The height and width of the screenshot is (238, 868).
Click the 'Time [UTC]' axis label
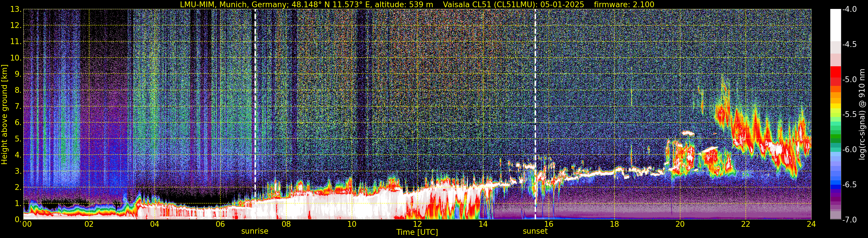(x=417, y=232)
